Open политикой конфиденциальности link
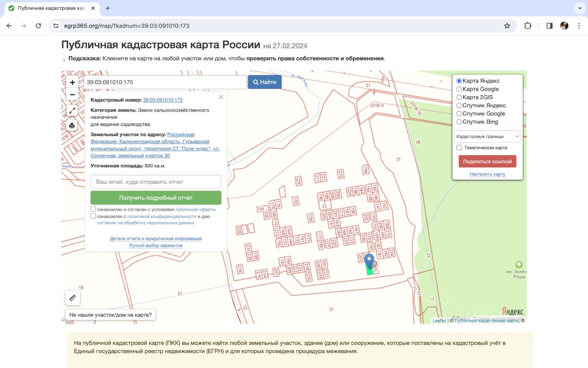The width and height of the screenshot is (588, 368). tap(162, 216)
